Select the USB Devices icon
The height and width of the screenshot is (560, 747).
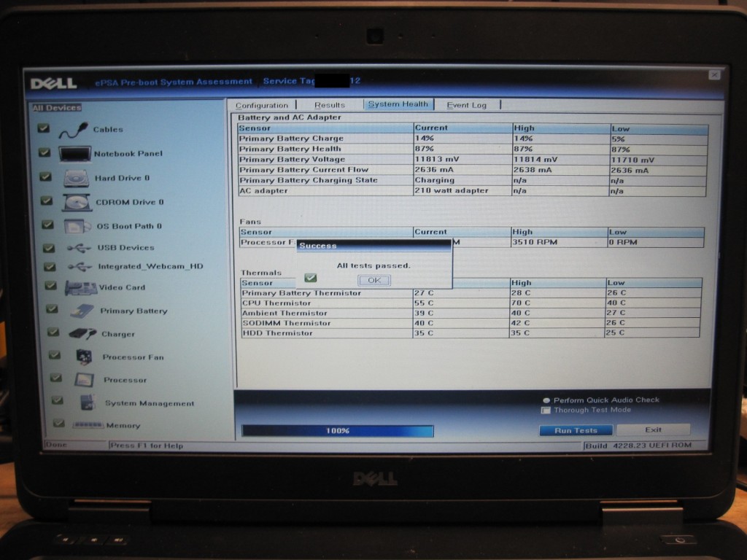point(79,248)
